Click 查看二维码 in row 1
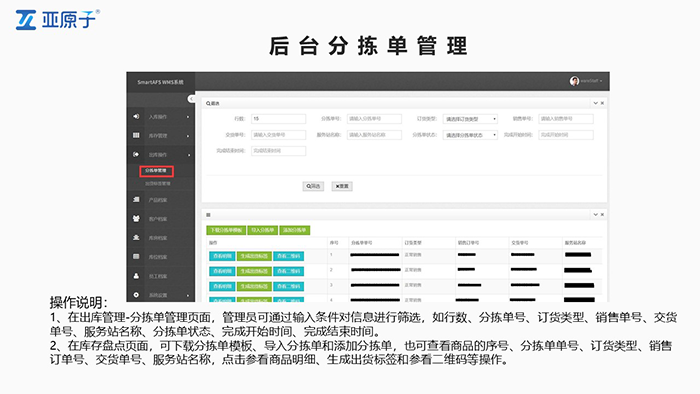The width and height of the screenshot is (700, 394). pyautogui.click(x=288, y=256)
